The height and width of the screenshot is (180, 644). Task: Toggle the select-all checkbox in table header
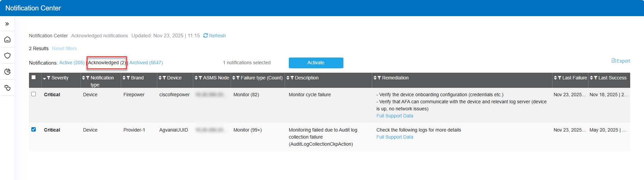[34, 77]
